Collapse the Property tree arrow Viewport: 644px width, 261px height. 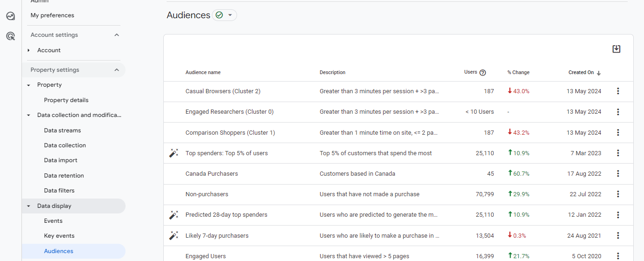[28, 85]
